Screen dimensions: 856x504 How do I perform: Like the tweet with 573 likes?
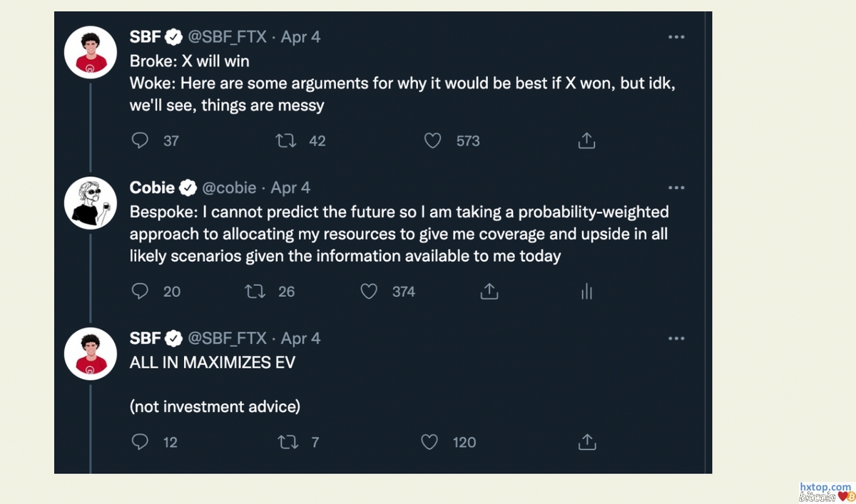(433, 140)
